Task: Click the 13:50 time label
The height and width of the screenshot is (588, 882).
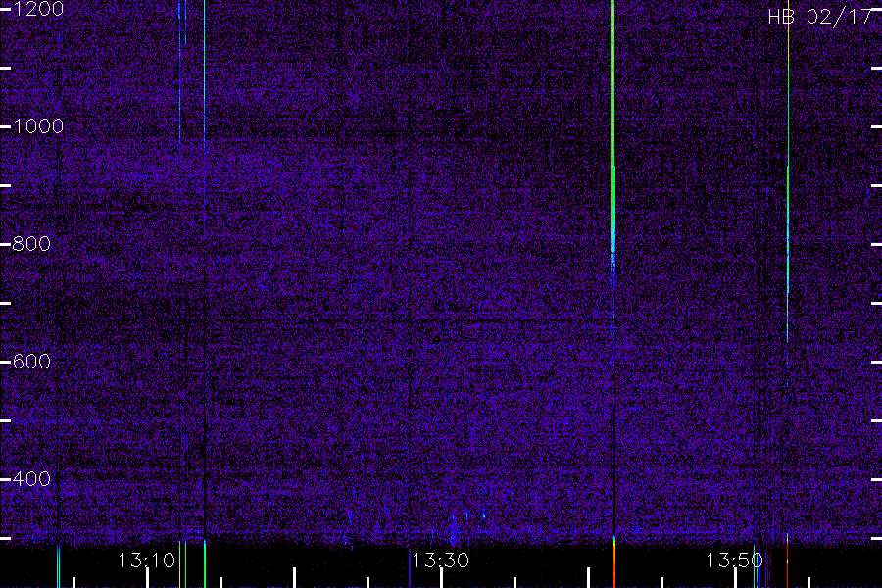Action: 734,561
